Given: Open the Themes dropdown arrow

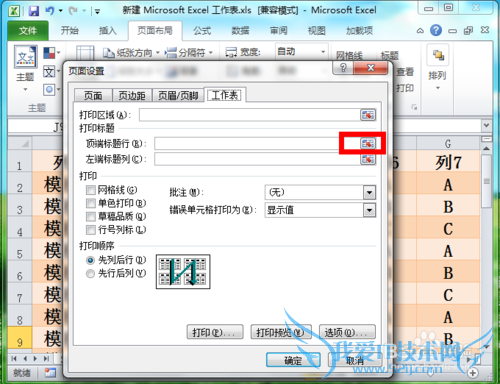Looking at the screenshot, I should tap(25, 89).
